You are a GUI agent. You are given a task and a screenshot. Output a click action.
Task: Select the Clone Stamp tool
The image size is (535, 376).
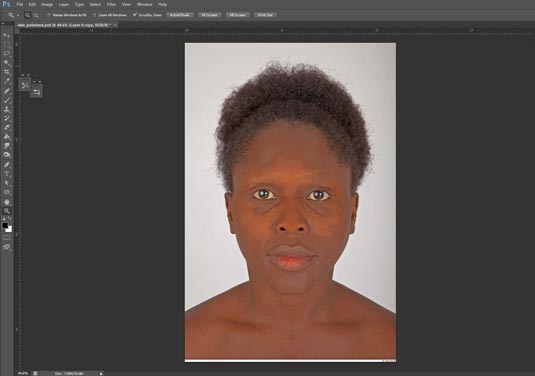click(x=6, y=109)
